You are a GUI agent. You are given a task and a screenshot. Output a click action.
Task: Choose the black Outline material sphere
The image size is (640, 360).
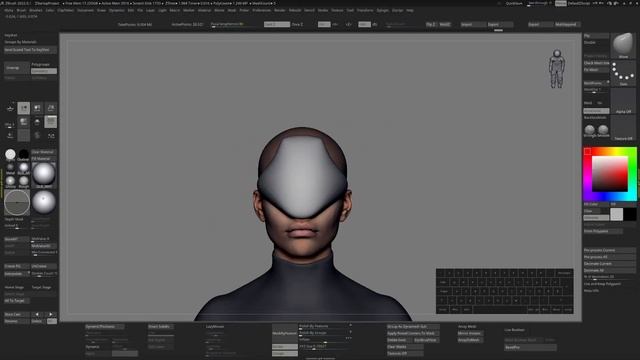[24, 154]
